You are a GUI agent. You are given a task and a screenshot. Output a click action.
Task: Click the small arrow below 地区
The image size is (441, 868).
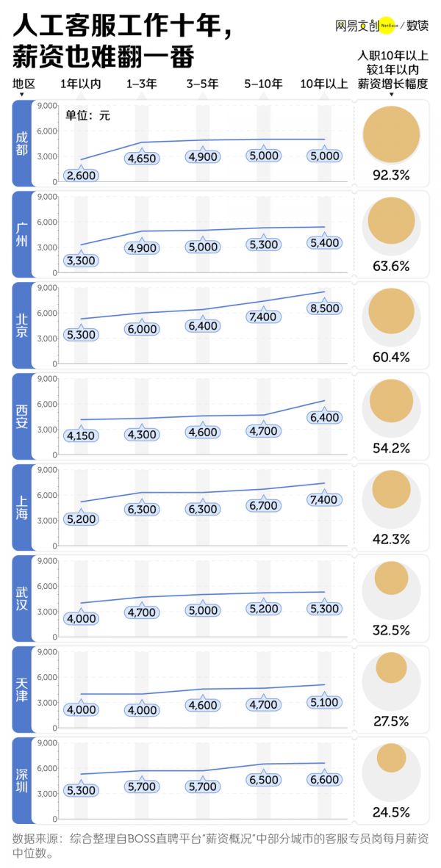tap(22, 95)
